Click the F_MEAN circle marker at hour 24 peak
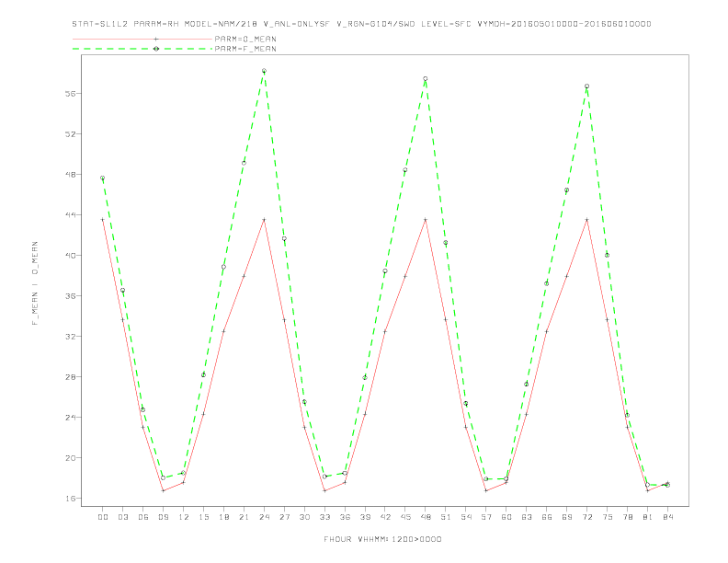This screenshot has width=728, height=563. click(264, 71)
